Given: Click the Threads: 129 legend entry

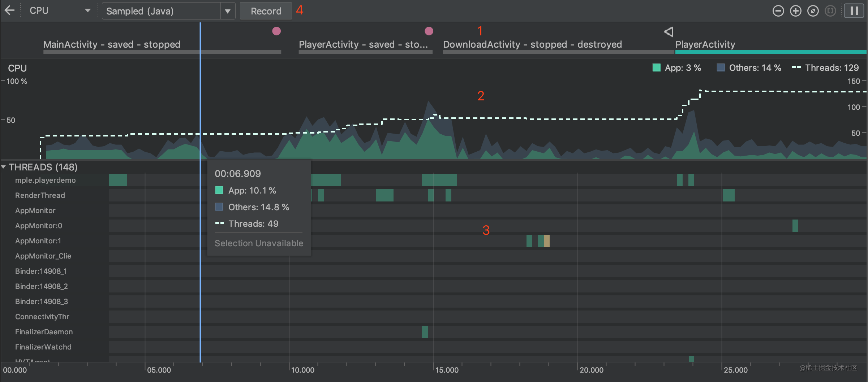Looking at the screenshot, I should (x=825, y=68).
